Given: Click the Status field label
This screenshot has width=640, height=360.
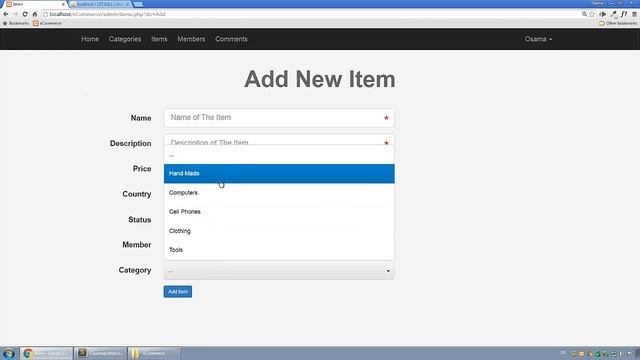Looking at the screenshot, I should pos(140,220).
